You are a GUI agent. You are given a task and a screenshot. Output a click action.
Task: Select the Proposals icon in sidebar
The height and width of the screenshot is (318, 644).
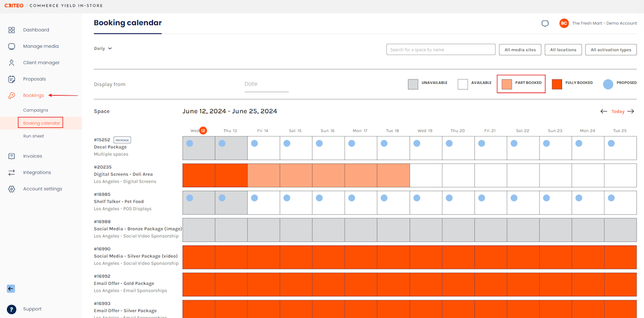(x=12, y=79)
